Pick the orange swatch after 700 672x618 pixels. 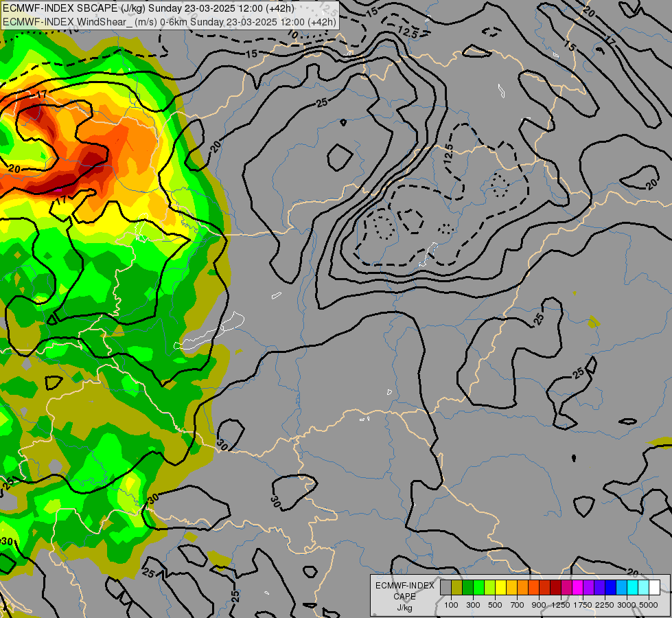(x=523, y=587)
